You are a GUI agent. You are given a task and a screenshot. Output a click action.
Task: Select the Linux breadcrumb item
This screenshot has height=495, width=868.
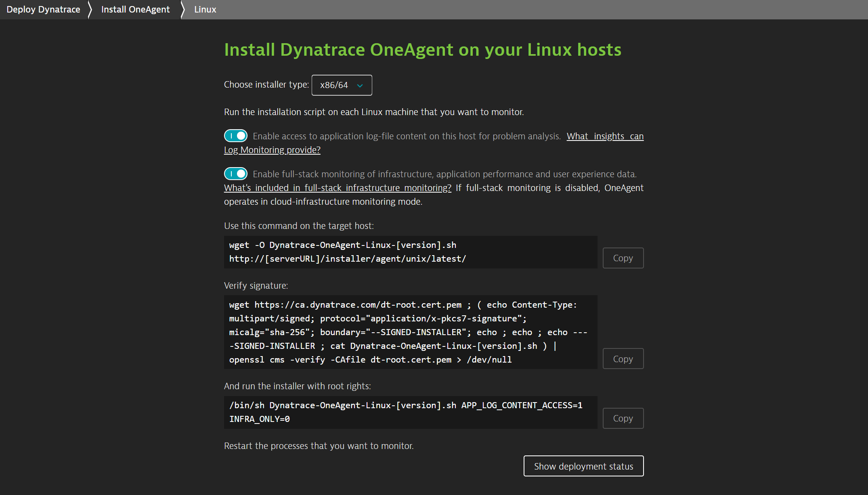[205, 9]
